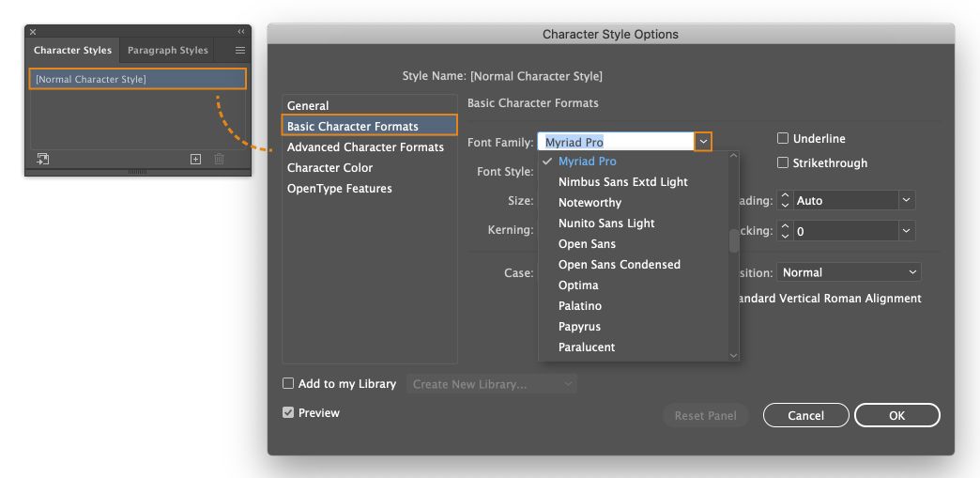
Task: Click the Delete Style trash icon
Action: (220, 160)
